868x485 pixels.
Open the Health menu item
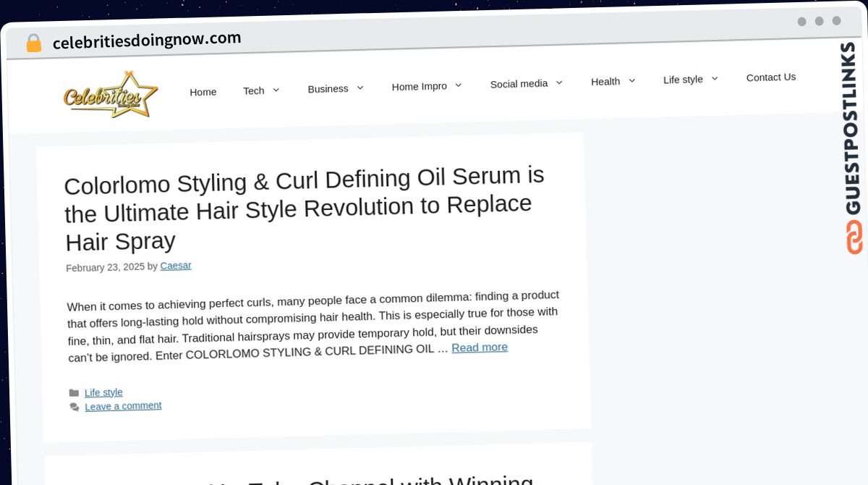(605, 81)
